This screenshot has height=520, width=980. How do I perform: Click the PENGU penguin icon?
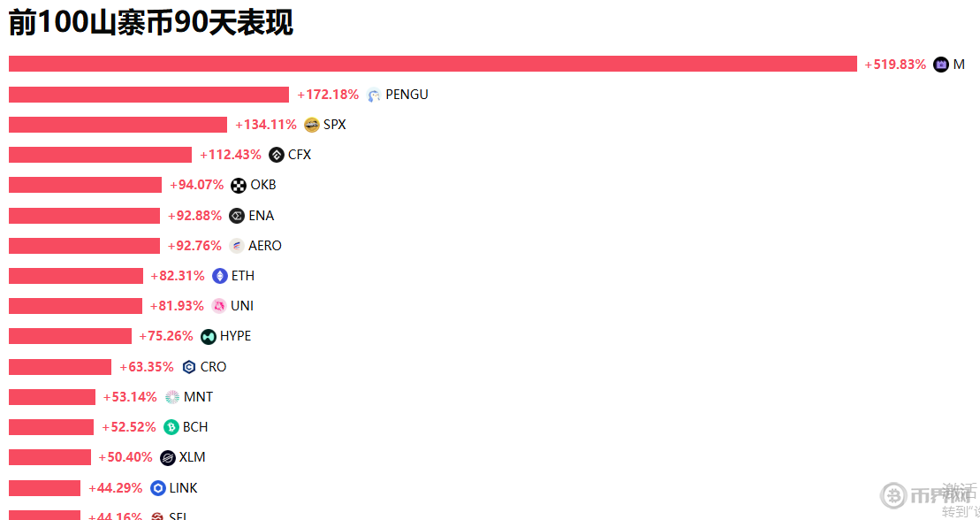[374, 95]
